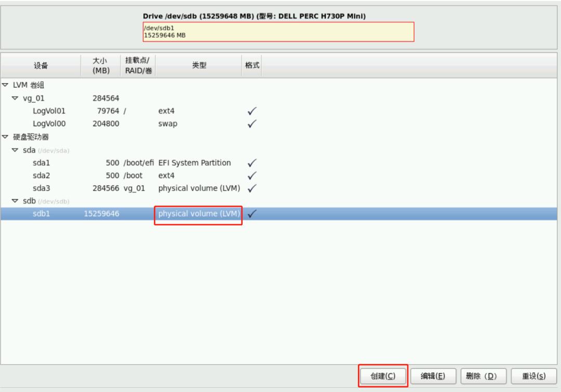Click the 204800 size cell of LogVol00
This screenshot has width=561, height=392.
click(106, 124)
